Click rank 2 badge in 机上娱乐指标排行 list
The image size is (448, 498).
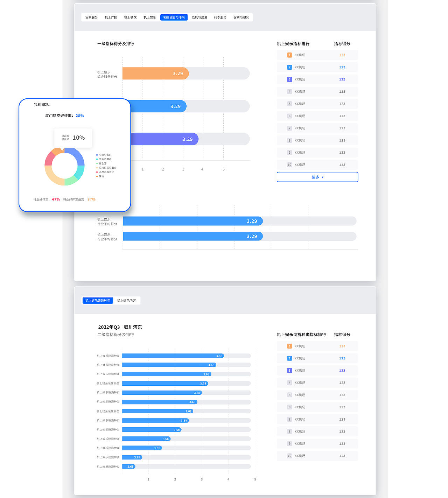[x=289, y=67]
